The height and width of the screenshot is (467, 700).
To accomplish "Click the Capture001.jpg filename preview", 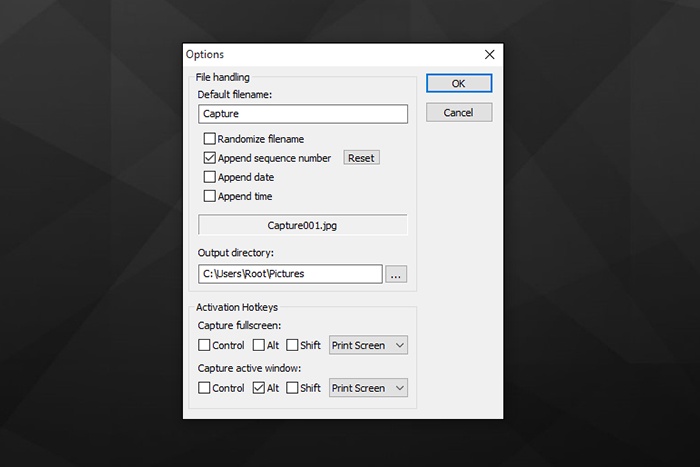I will [x=303, y=225].
